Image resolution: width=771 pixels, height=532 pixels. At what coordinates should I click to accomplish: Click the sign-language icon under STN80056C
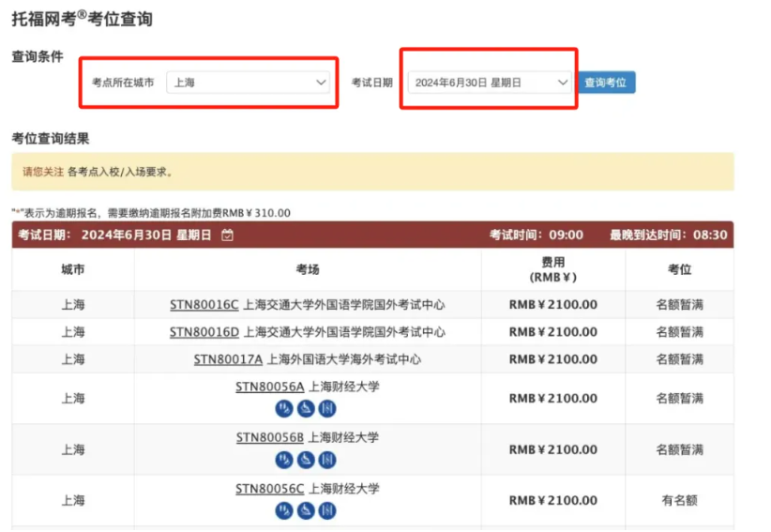283,510
